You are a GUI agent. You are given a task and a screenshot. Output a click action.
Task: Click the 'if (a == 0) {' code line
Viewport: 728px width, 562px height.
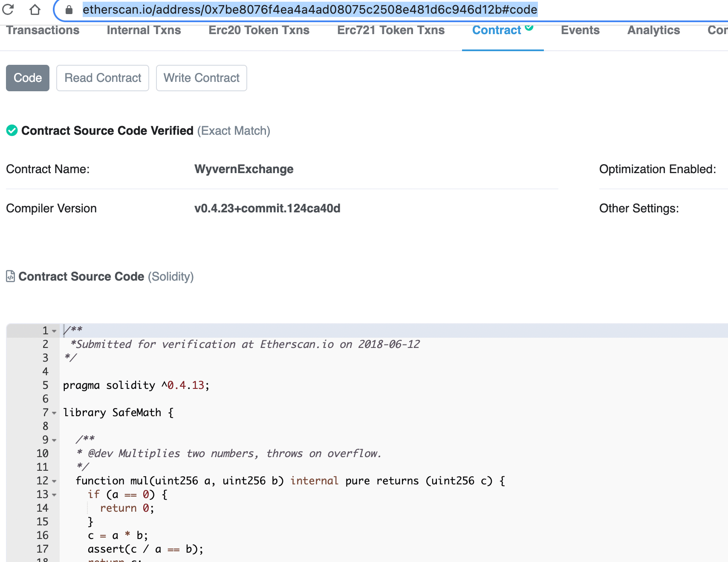[x=127, y=495]
